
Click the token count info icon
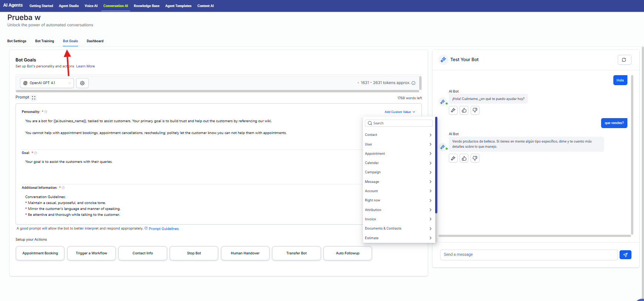[x=414, y=83]
